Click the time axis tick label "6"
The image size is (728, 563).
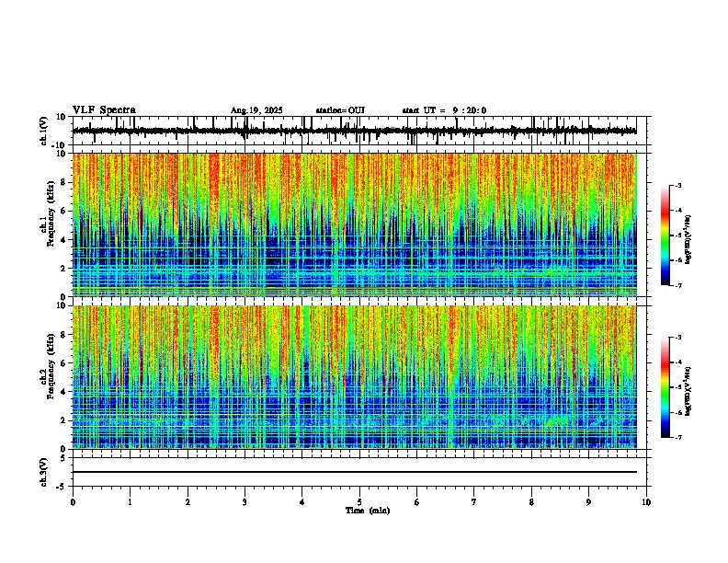coord(417,502)
